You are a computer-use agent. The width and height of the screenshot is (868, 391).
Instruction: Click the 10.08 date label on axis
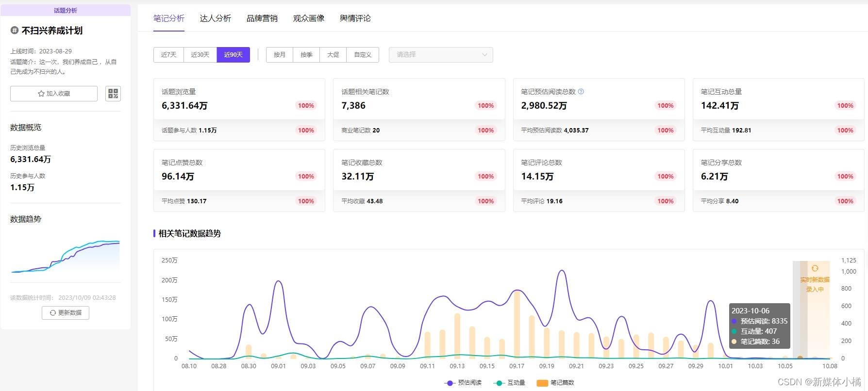click(x=830, y=366)
